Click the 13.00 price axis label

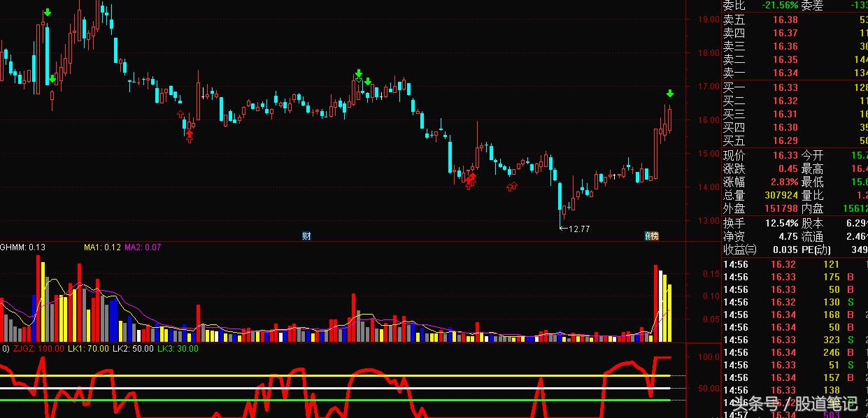click(x=709, y=221)
